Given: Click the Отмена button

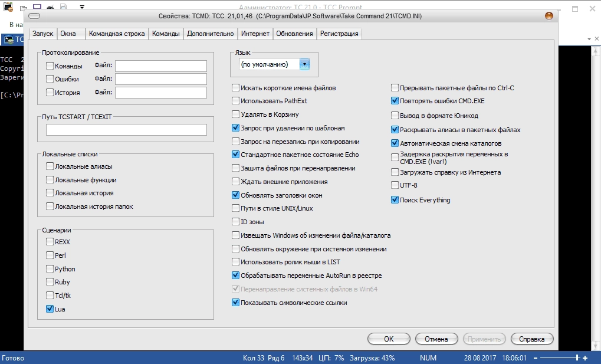Looking at the screenshot, I should coord(436,339).
